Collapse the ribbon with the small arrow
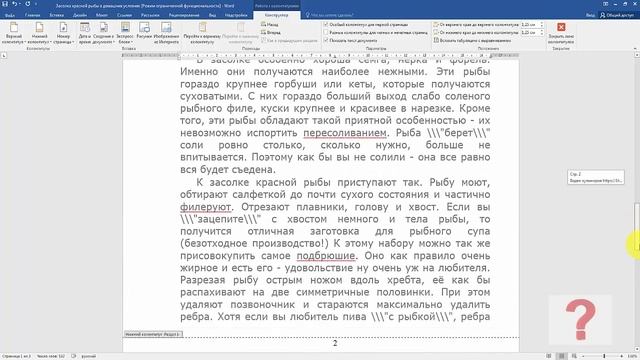 click(x=635, y=49)
